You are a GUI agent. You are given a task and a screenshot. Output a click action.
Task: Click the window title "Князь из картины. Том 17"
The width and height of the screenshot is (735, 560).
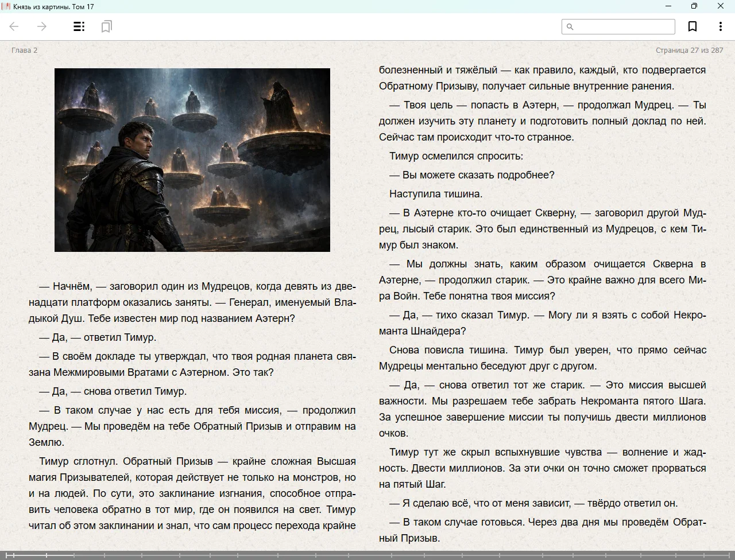click(53, 6)
